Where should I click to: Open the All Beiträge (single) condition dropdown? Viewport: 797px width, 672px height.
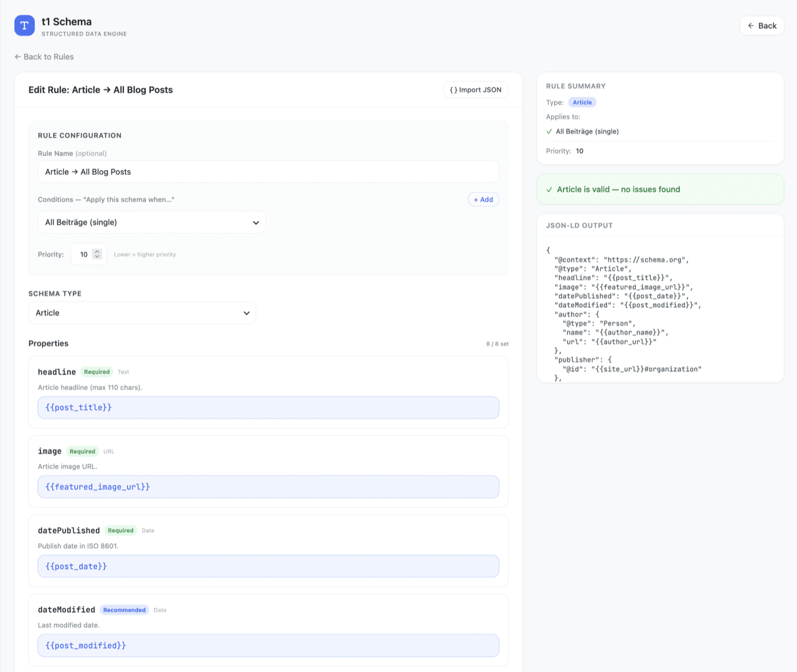click(x=151, y=222)
